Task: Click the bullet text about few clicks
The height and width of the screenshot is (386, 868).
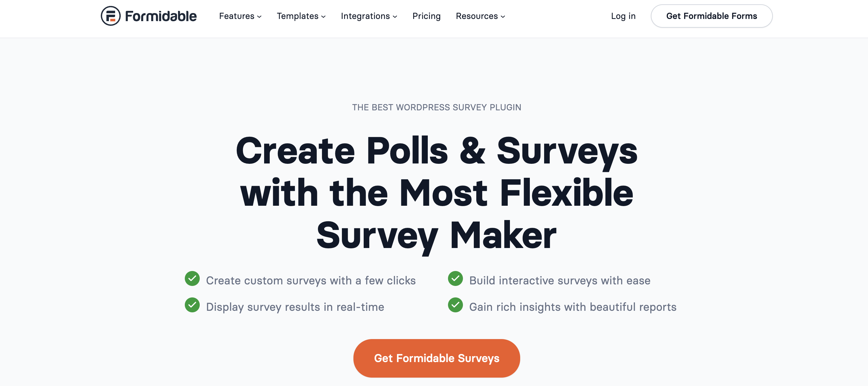Action: (311, 280)
